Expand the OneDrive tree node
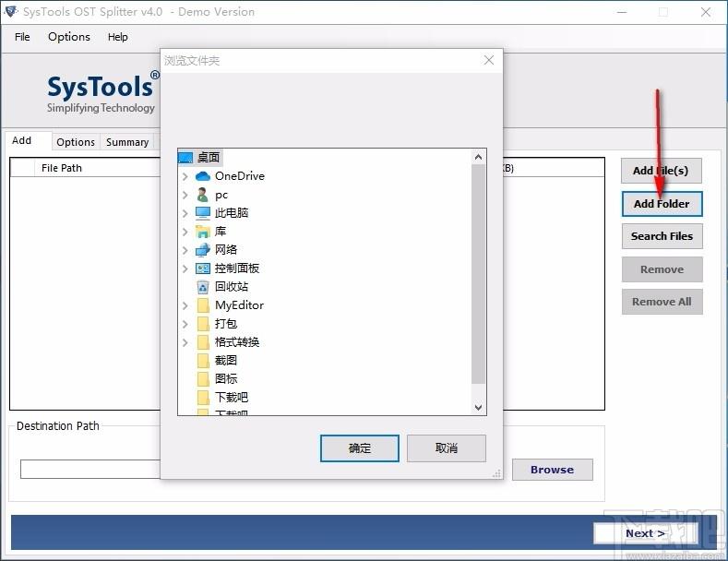Viewport: 728px width, 561px height. coord(185,176)
